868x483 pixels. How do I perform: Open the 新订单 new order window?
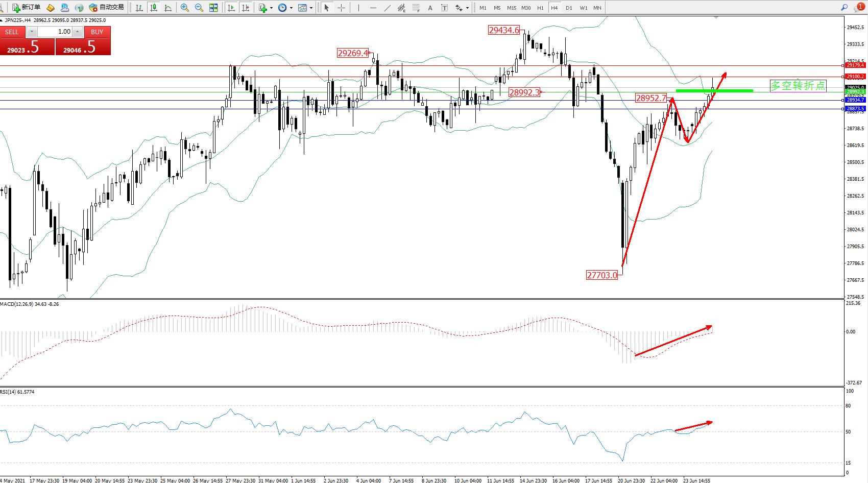click(27, 7)
